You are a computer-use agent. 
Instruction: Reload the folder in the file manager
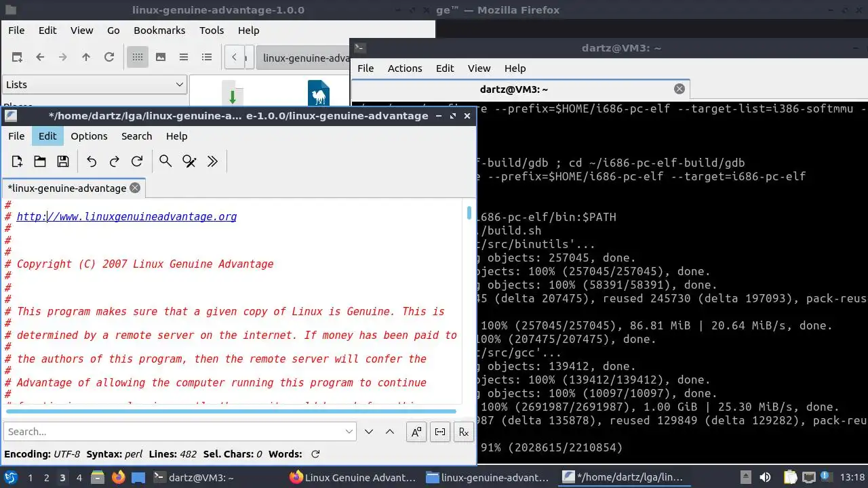point(109,58)
